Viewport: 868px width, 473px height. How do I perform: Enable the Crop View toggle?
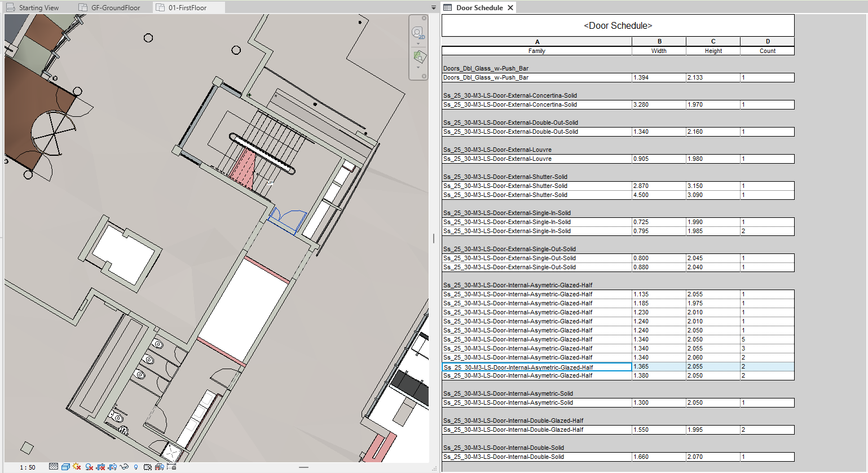pos(100,466)
